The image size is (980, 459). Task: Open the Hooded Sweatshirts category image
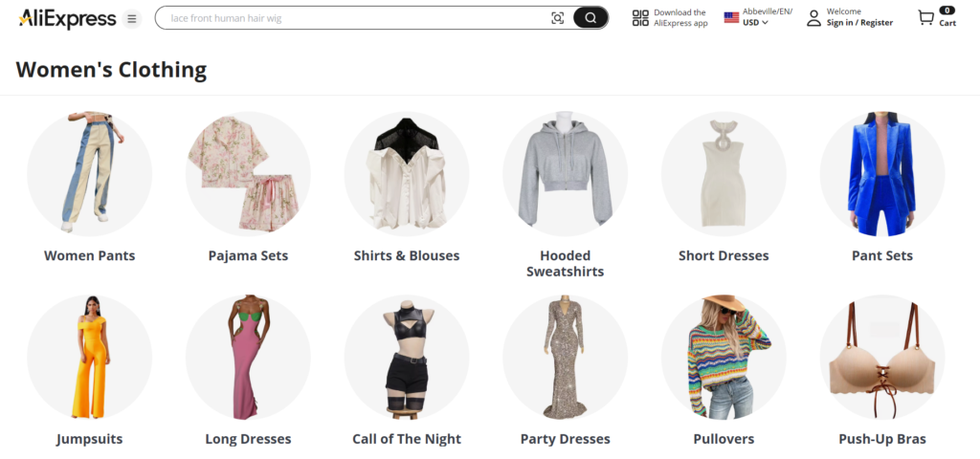coord(565,174)
